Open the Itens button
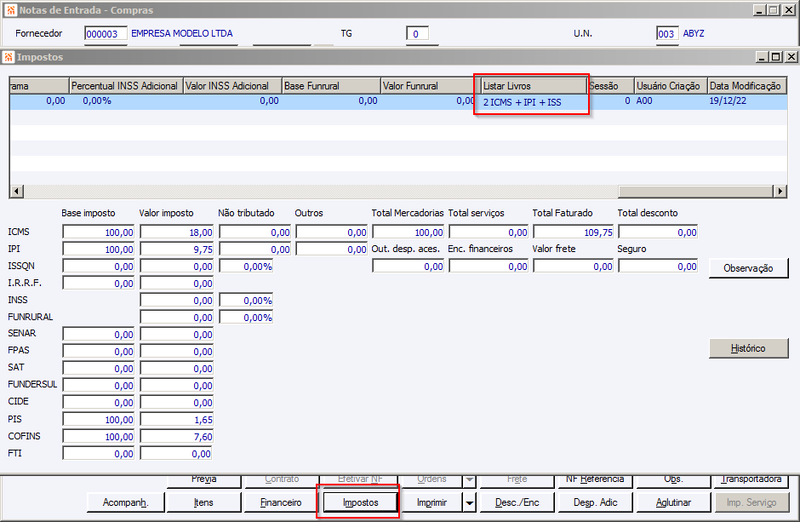 pos(204,503)
